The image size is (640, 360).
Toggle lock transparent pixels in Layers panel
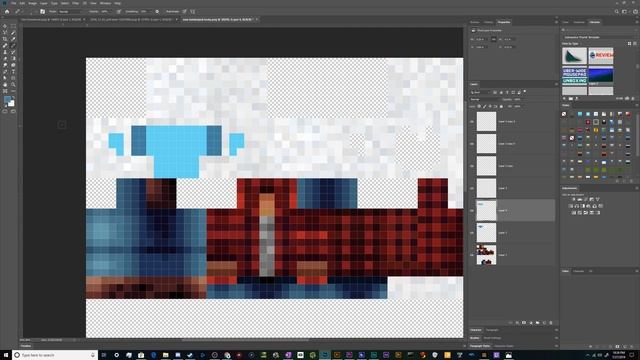pos(479,107)
